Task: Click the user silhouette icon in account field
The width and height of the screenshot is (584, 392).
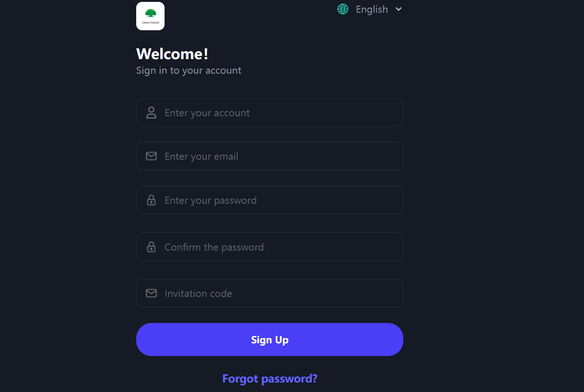Action: click(151, 113)
